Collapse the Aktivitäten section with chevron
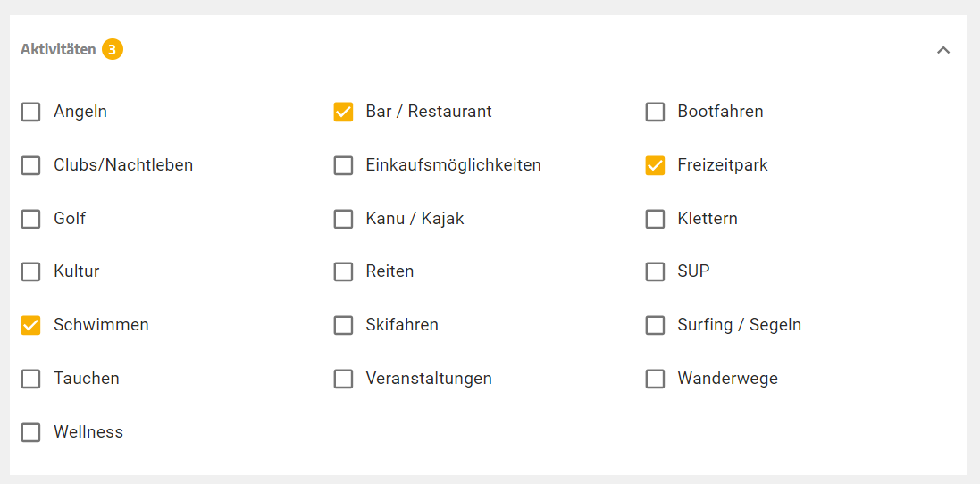The height and width of the screenshot is (484, 980). (x=942, y=50)
